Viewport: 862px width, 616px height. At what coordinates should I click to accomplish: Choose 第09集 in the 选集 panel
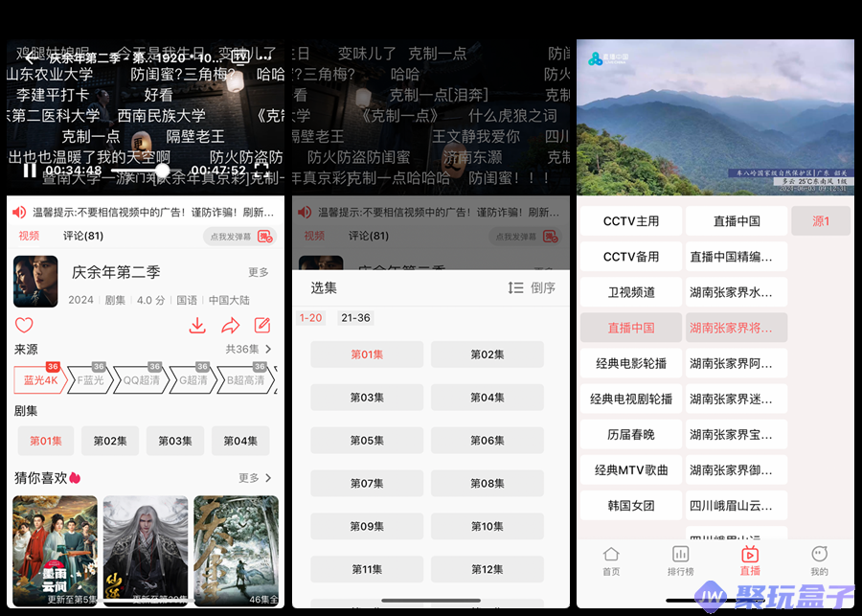(x=367, y=526)
